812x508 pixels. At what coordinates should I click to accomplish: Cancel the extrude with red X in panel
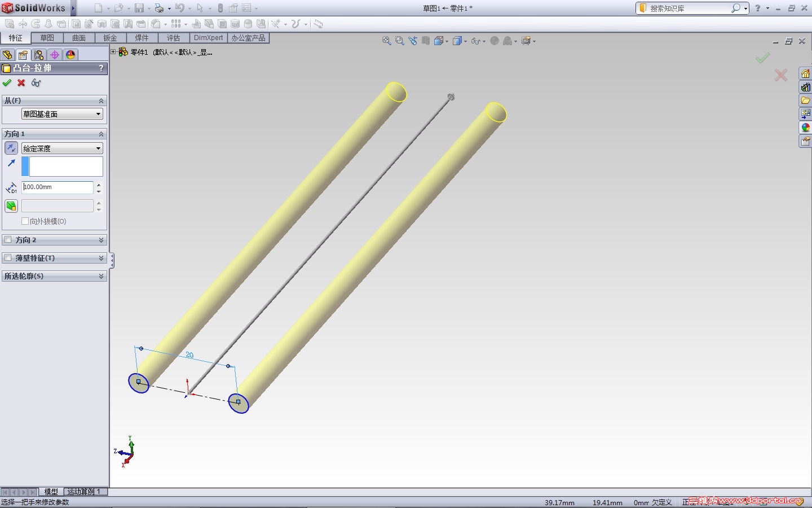pos(21,83)
